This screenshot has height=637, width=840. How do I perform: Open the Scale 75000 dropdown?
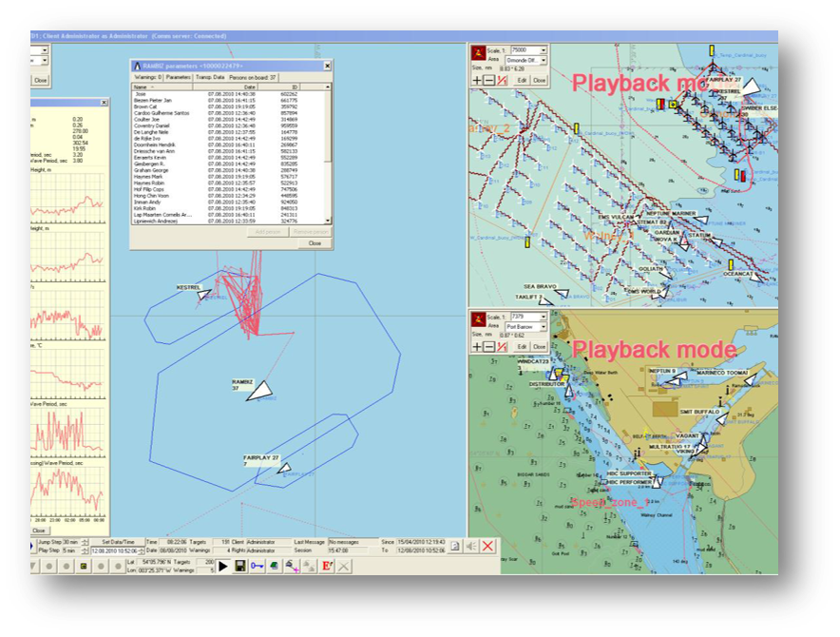coord(544,49)
